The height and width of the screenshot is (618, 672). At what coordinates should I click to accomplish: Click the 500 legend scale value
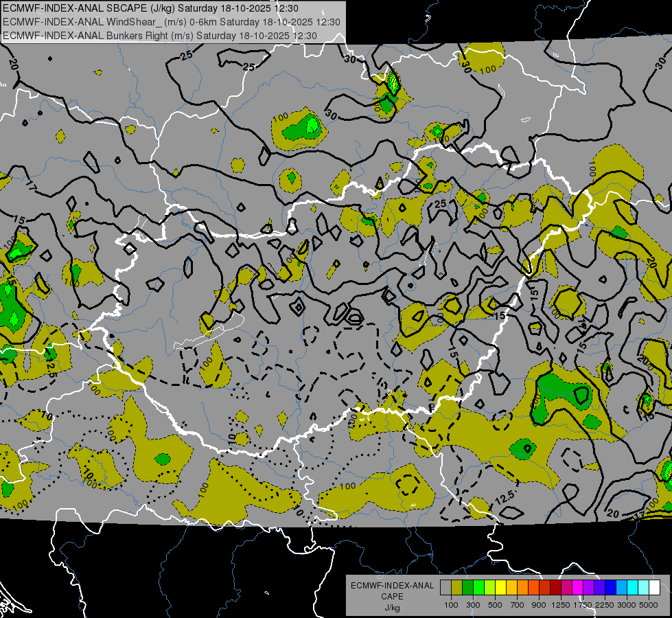[x=496, y=605]
